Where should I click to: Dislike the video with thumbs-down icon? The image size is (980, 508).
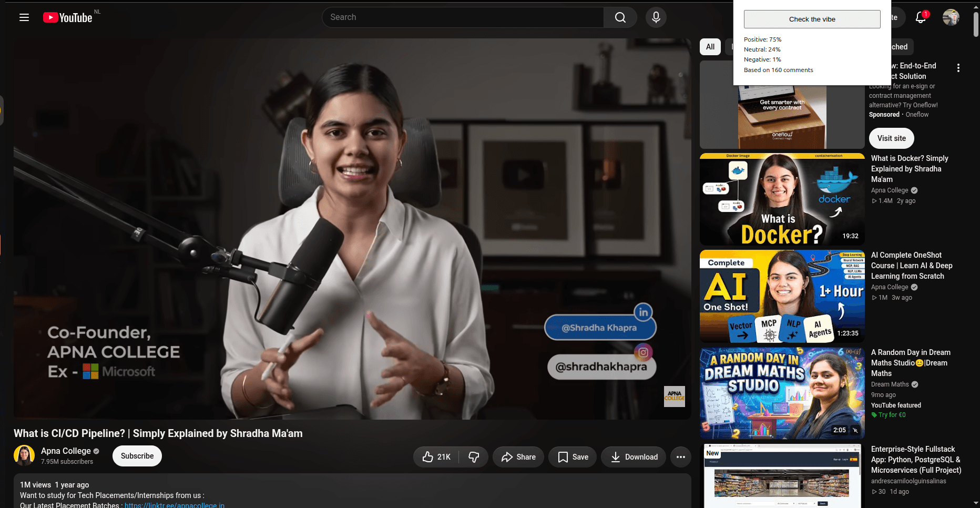tap(474, 457)
